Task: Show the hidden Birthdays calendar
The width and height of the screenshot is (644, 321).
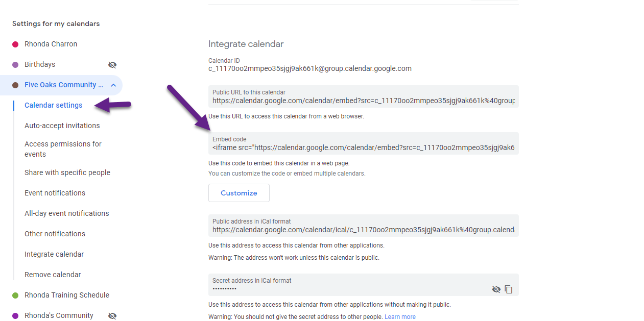Action: [112, 65]
